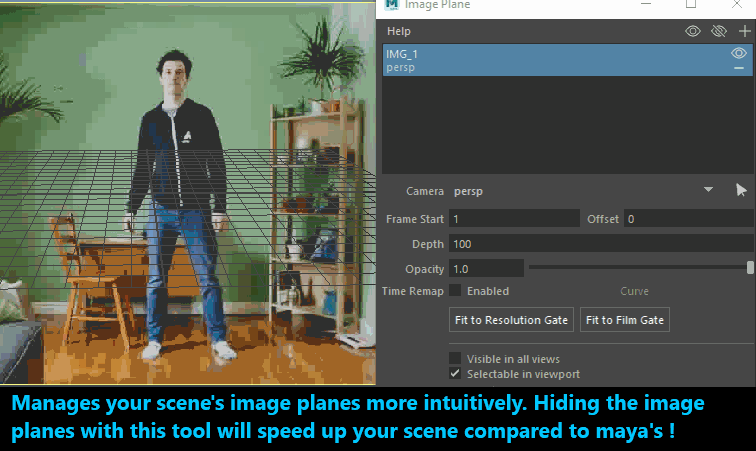
Task: Click the show all image planes eye icon
Action: (693, 32)
